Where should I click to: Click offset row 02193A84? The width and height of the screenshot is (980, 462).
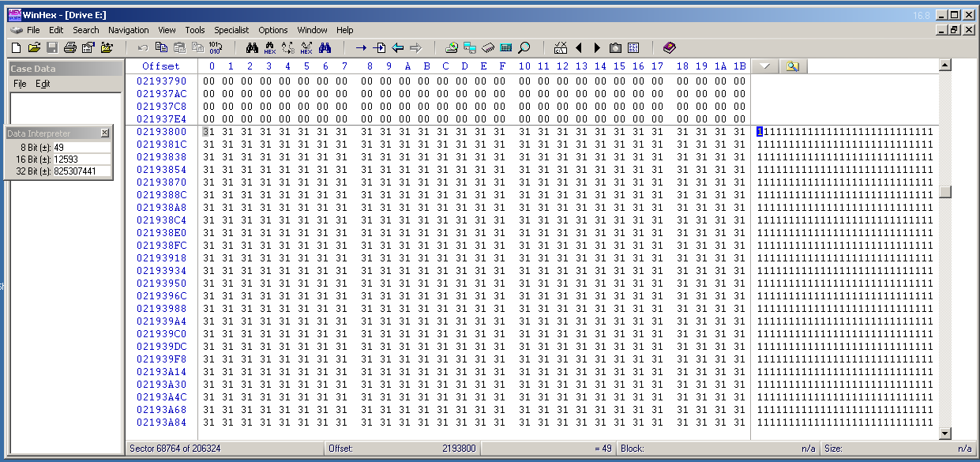(162, 423)
